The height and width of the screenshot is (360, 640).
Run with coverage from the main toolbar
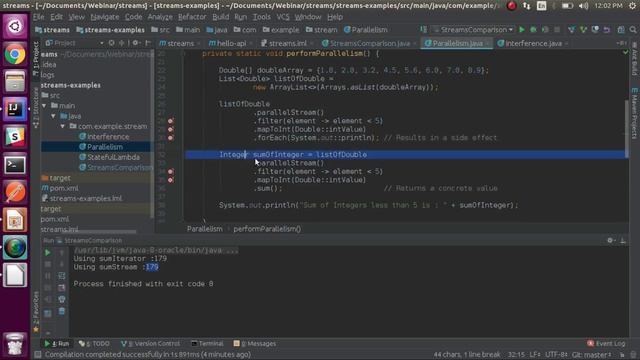(545, 30)
